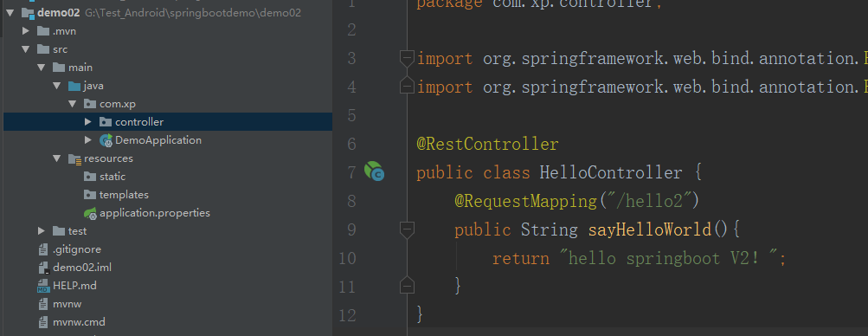Collapse the src folder arrow
Screen dimensions: 868x336
25,49
